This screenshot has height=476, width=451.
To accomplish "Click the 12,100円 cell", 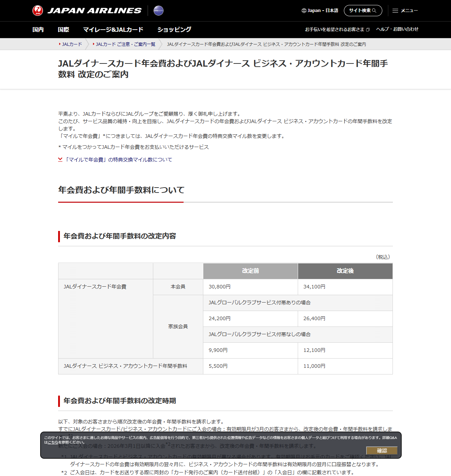I will coord(345,350).
